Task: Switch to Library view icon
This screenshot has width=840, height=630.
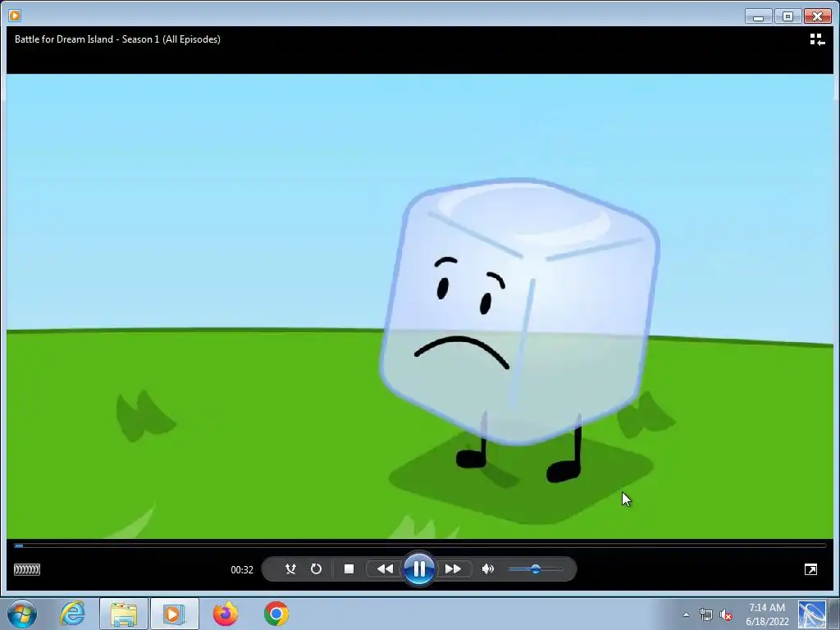Action: coord(817,39)
